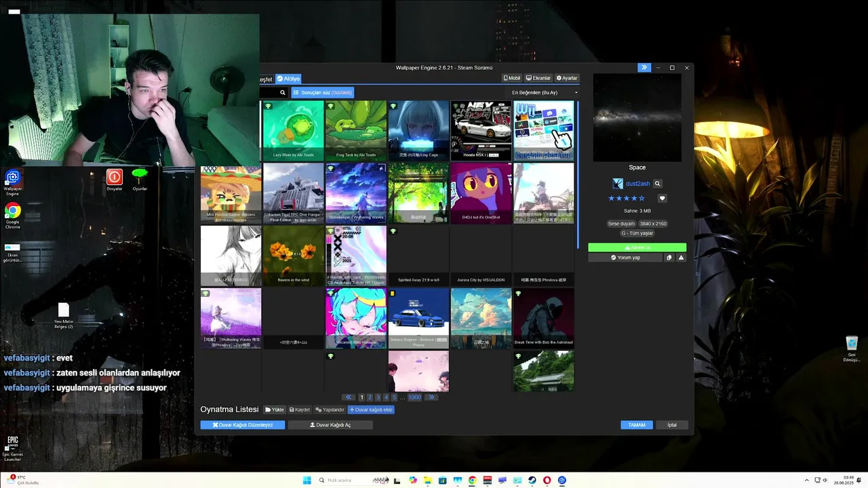The height and width of the screenshot is (488, 868).
Task: Select the TPC Dive Hangar wallpaper
Action: (x=293, y=193)
